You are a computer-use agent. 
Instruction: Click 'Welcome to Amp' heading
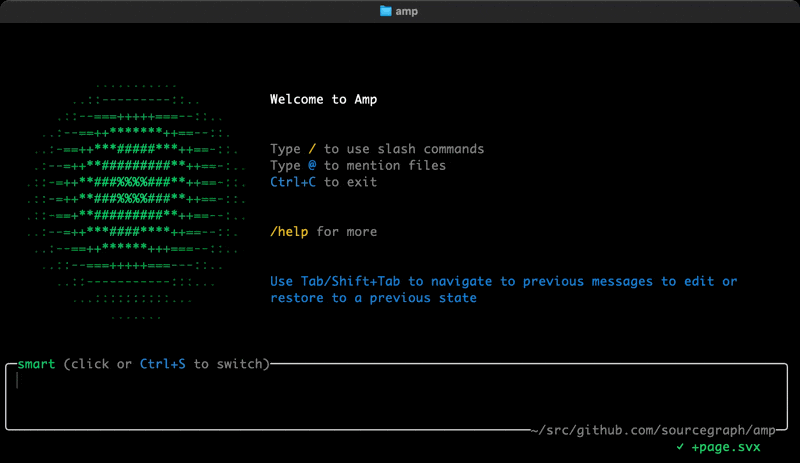point(323,99)
